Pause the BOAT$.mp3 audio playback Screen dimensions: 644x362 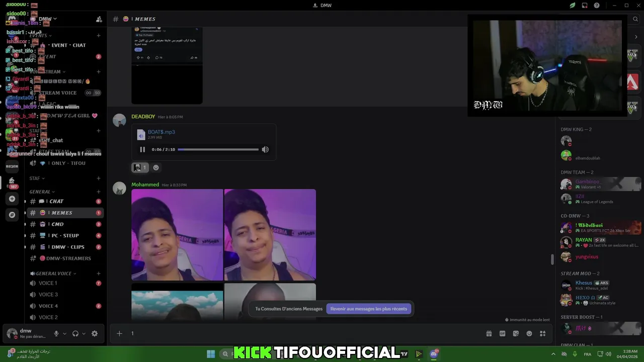(142, 149)
